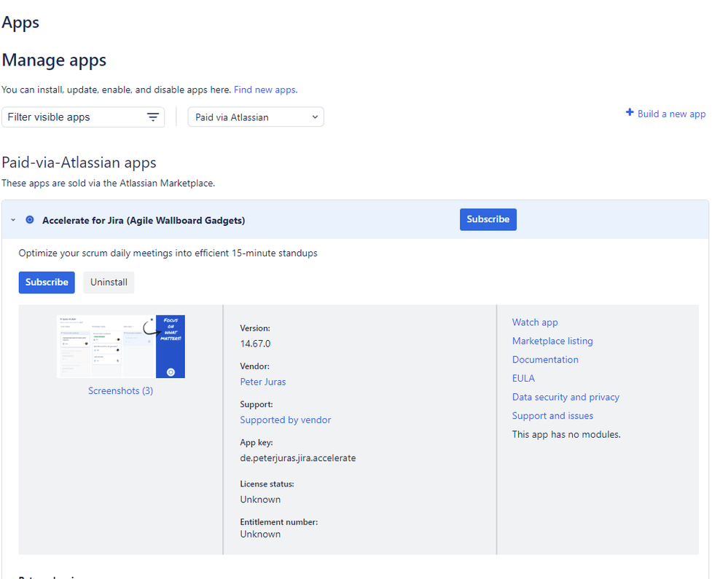Open the Paid via Atlassian dropdown
The width and height of the screenshot is (728, 579).
[256, 117]
